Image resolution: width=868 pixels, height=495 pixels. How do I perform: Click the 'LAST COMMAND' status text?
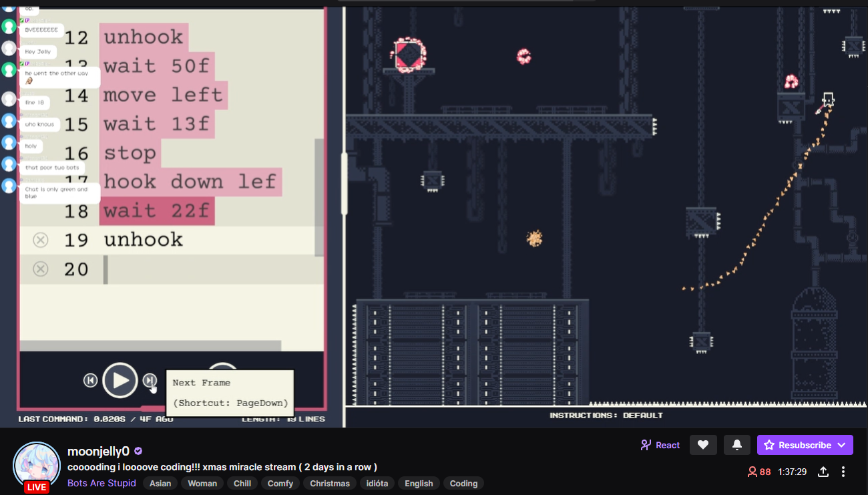pos(96,419)
